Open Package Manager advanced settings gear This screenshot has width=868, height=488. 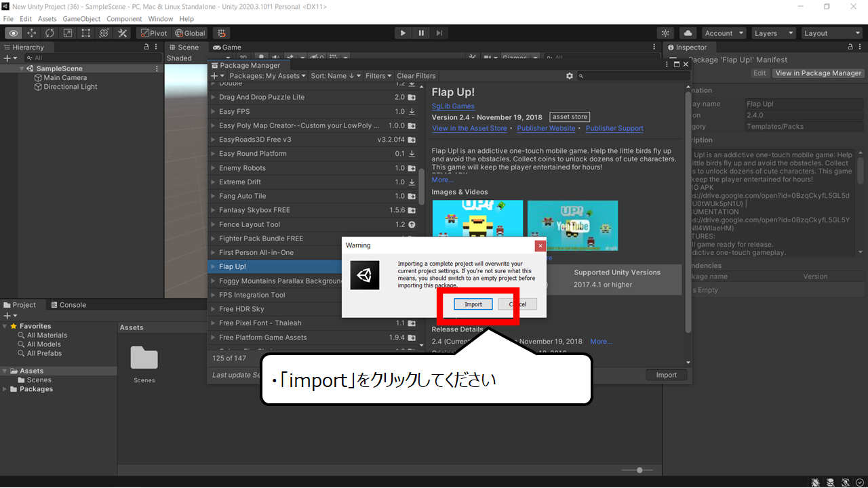[x=570, y=76]
